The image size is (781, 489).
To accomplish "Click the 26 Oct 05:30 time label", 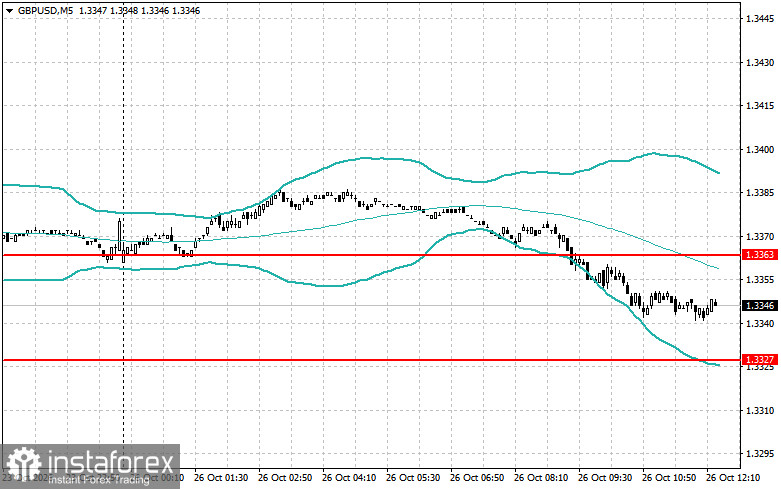I will click(413, 478).
